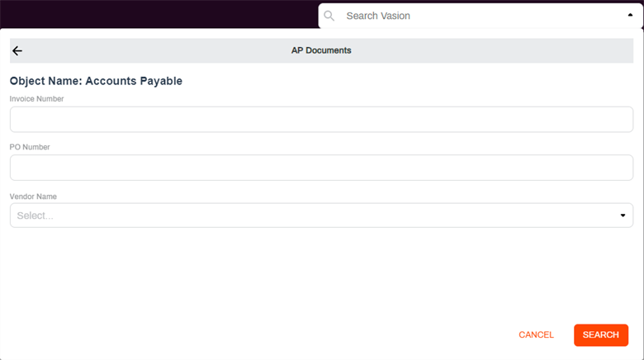Image resolution: width=644 pixels, height=360 pixels.
Task: Click the Vendor Name label
Action: (33, 197)
